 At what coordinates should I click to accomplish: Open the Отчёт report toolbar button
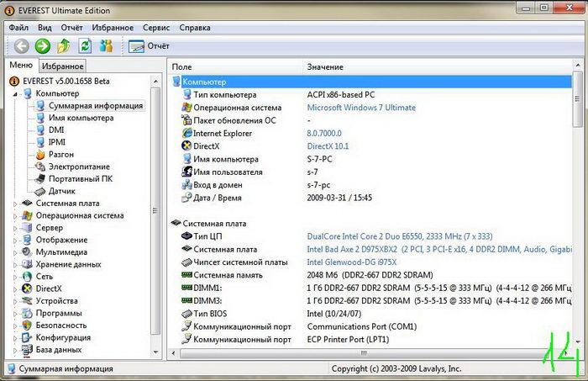click(149, 46)
